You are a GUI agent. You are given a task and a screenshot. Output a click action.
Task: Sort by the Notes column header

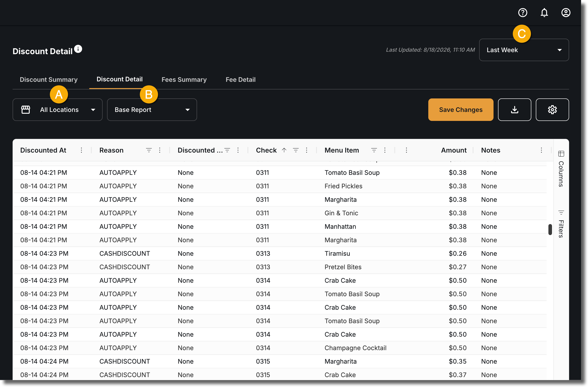491,150
